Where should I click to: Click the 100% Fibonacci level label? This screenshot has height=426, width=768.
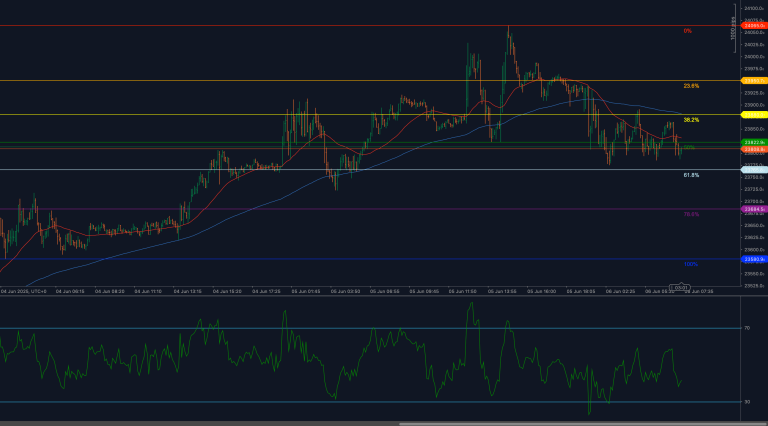point(691,264)
